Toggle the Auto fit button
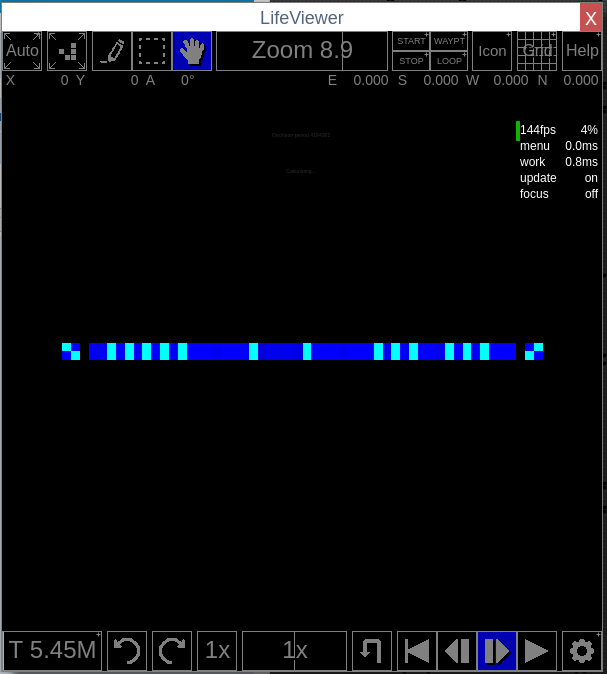Image resolution: width=607 pixels, height=674 pixels. [22, 51]
